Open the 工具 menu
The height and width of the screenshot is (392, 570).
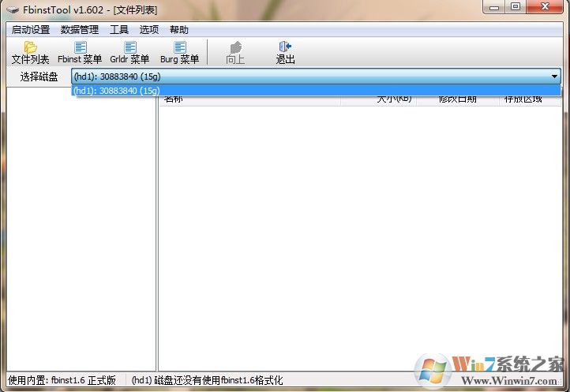tap(119, 29)
